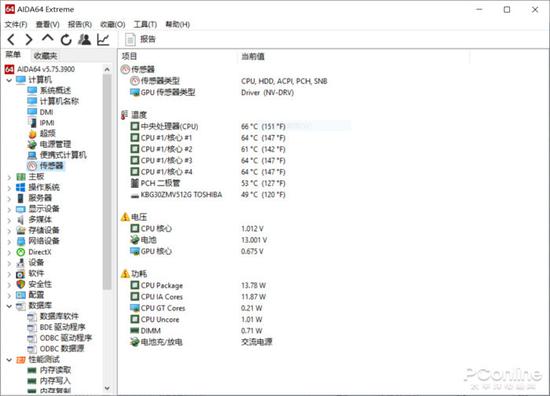Expand the 服务器 node

click(x=9, y=198)
